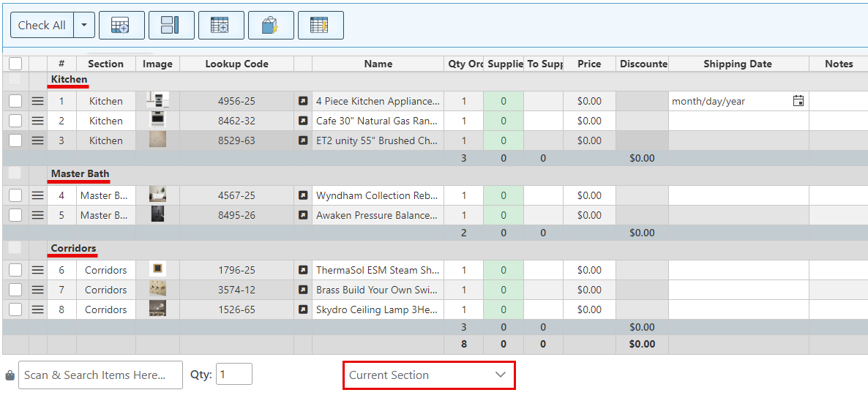The width and height of the screenshot is (868, 398).
Task: Click the split panel layout toolbar icon
Action: (x=171, y=26)
